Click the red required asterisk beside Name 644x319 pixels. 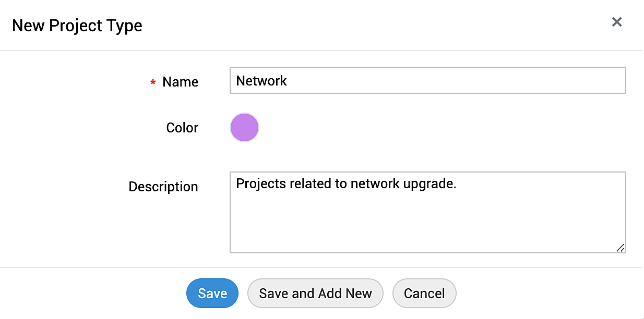click(x=153, y=82)
